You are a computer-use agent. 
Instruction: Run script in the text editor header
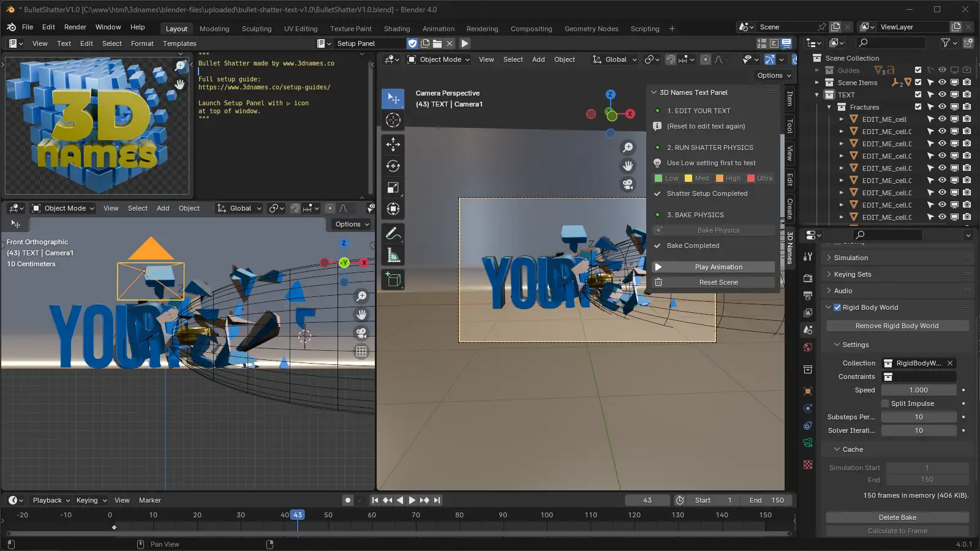[x=465, y=43]
